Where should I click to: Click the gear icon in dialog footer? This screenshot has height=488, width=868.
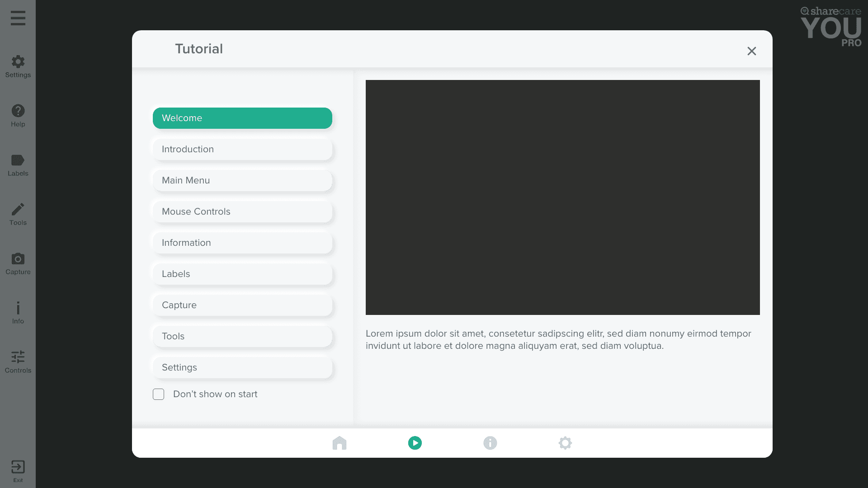click(565, 443)
